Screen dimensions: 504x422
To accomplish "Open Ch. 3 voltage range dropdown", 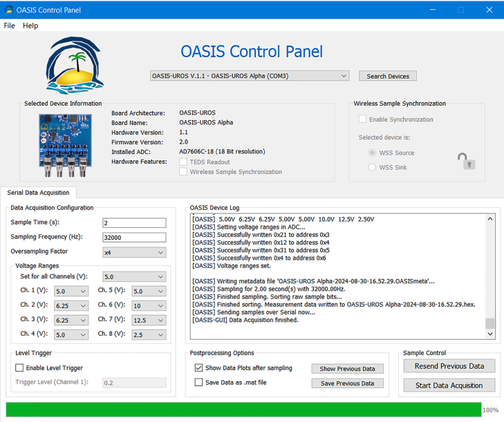I will pos(71,320).
